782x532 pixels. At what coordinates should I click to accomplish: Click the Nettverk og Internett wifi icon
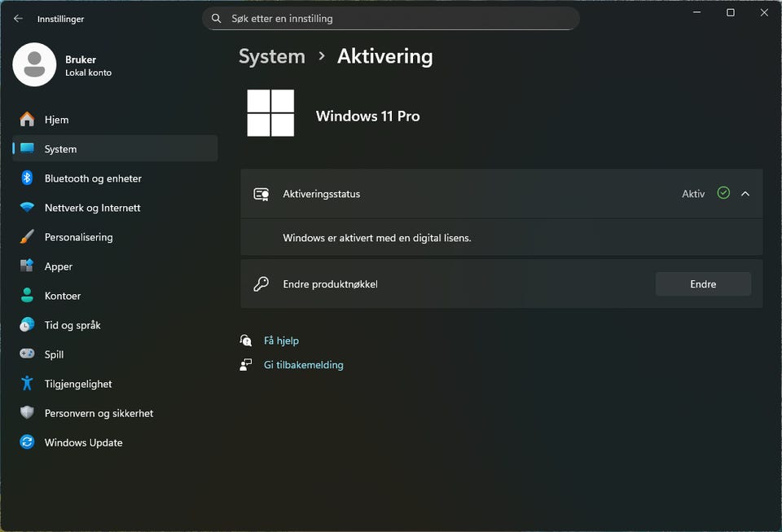click(x=28, y=208)
